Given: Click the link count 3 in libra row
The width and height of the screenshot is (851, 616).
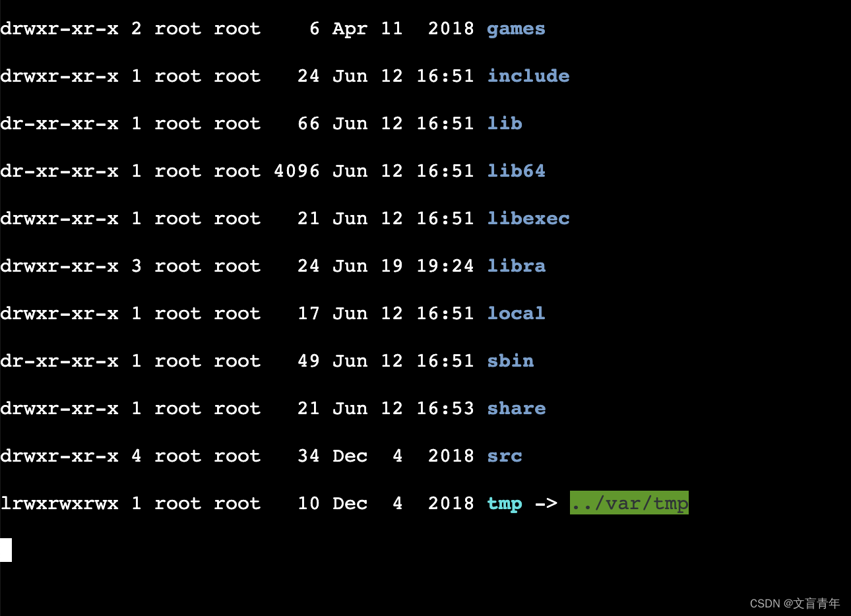Looking at the screenshot, I should [137, 266].
